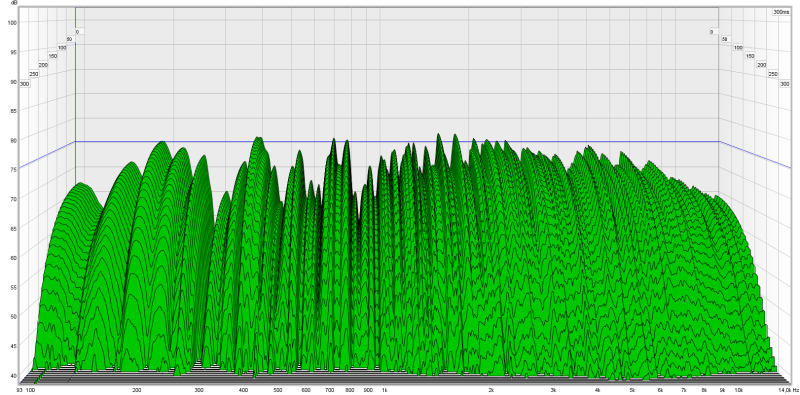
Task: Click the 4k frequency axis label
Action: [x=597, y=390]
